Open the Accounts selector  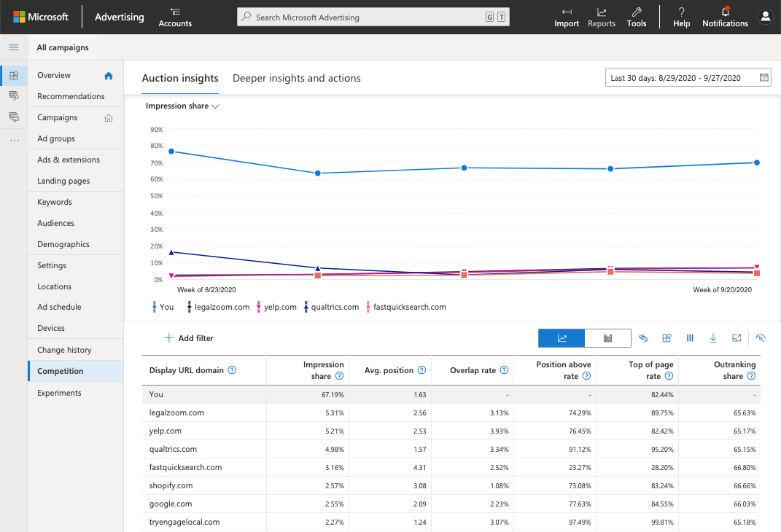pos(175,17)
